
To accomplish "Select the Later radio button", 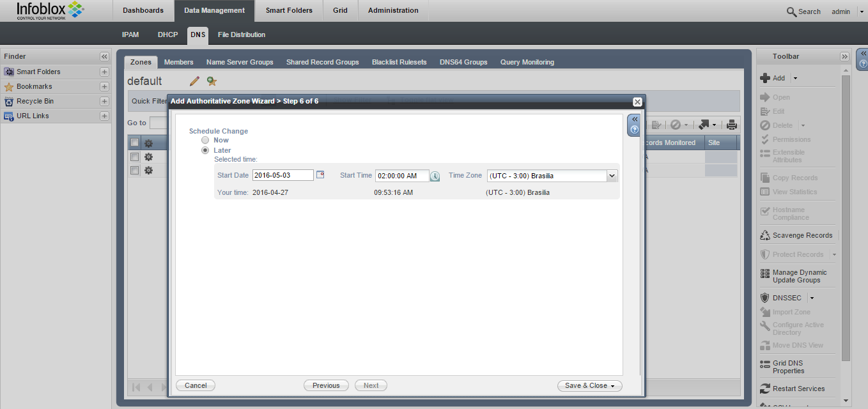I will pos(205,150).
